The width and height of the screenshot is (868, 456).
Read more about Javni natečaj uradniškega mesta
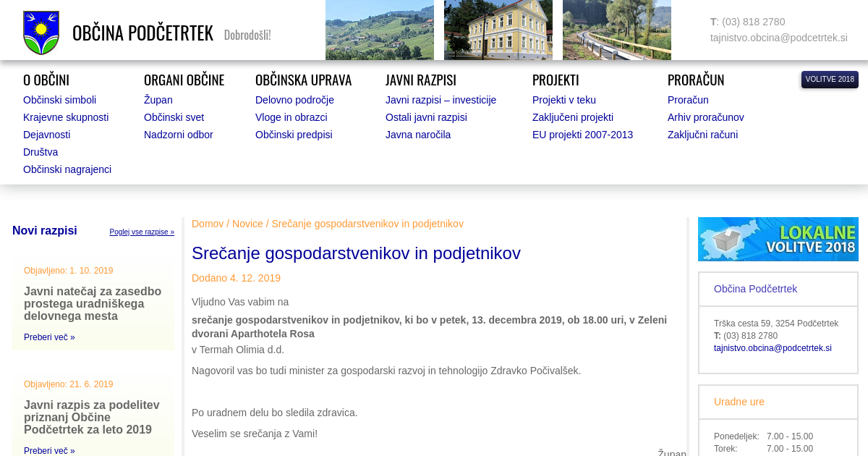49,337
